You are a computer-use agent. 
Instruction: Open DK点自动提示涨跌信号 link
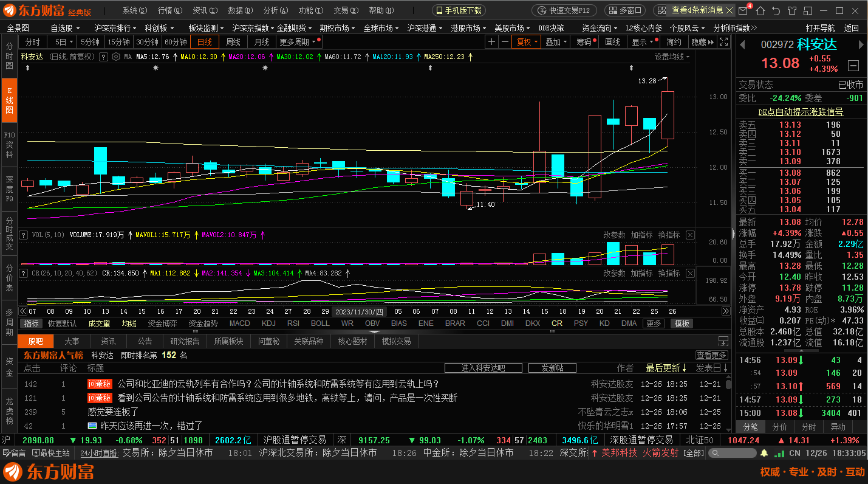(x=801, y=112)
